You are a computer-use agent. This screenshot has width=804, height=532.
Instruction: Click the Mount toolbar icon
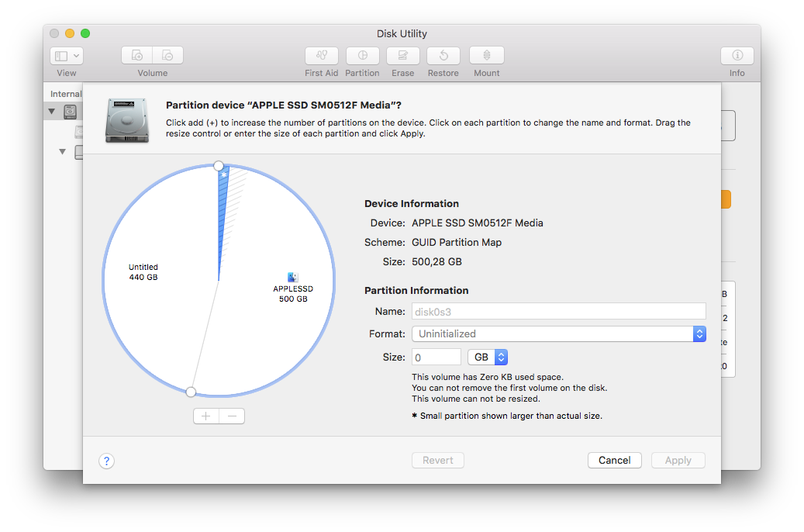pyautogui.click(x=487, y=55)
